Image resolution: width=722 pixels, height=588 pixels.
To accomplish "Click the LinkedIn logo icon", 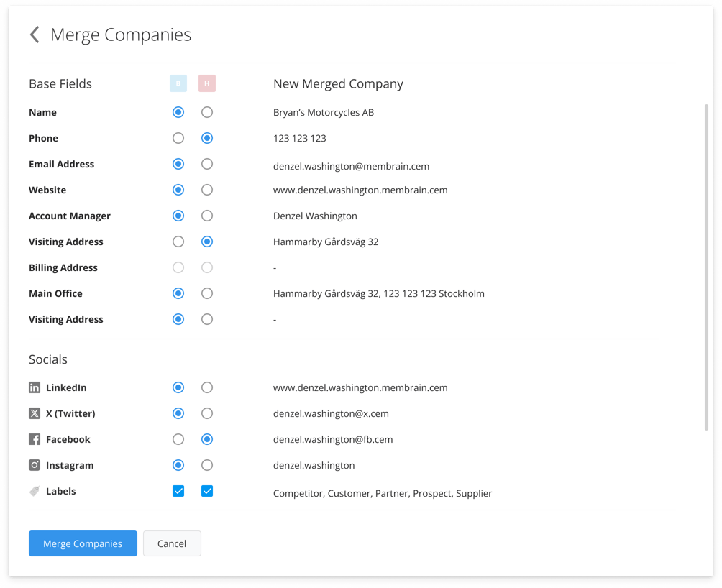I will [35, 387].
